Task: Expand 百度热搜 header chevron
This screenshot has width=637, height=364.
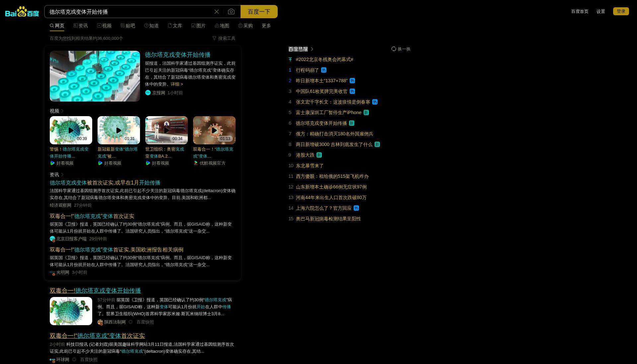Action: pos(312,49)
